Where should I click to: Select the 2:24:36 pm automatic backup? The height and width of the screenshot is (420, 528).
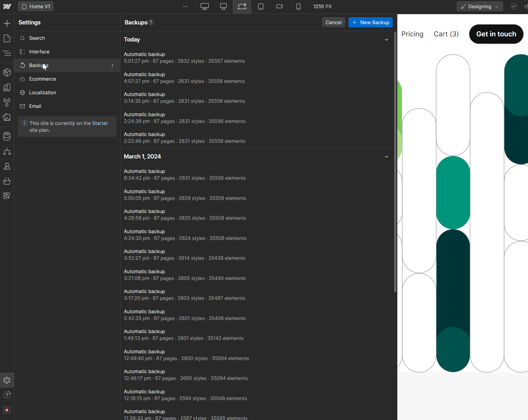tap(257, 118)
